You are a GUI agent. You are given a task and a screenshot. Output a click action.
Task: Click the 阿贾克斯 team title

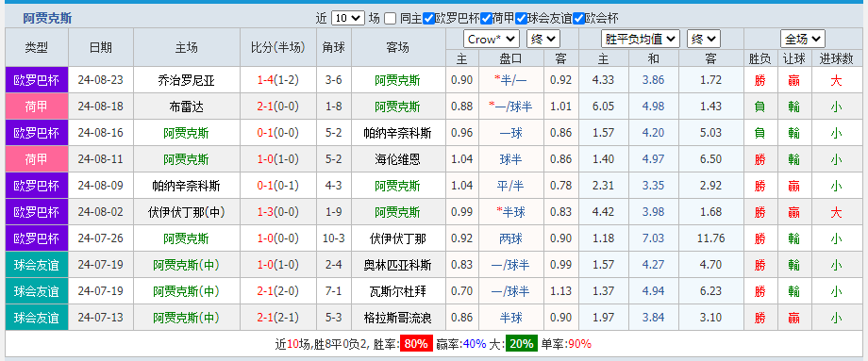point(47,18)
